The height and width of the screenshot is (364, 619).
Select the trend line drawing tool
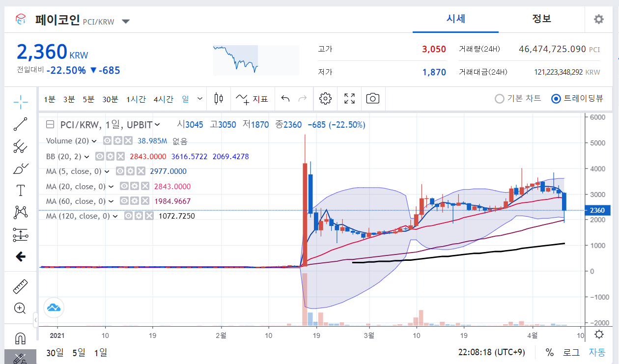[x=21, y=124]
